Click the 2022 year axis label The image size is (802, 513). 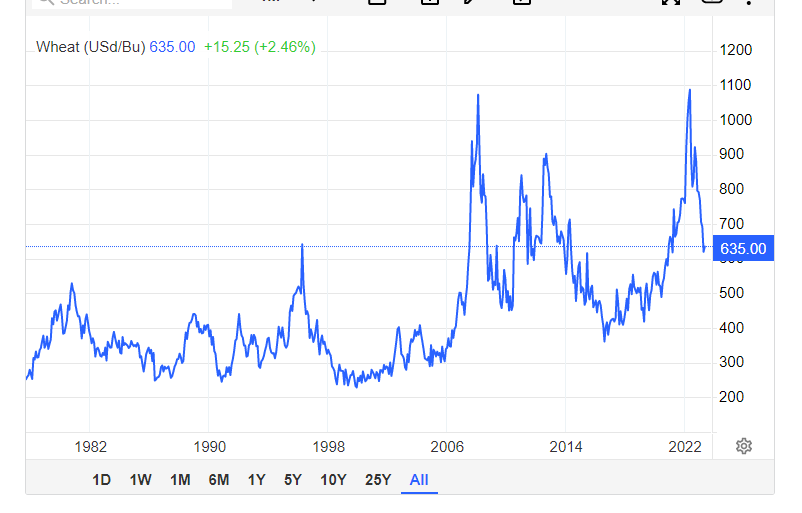click(x=685, y=447)
